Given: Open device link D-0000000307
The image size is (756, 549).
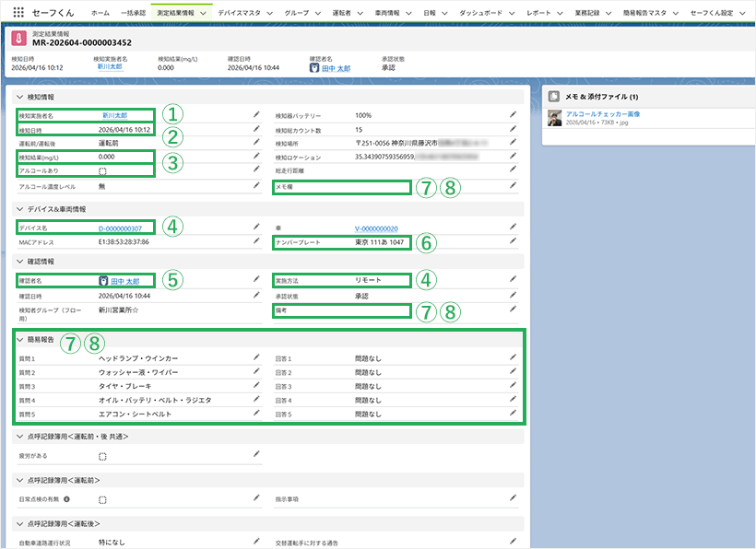Looking at the screenshot, I should click(120, 228).
